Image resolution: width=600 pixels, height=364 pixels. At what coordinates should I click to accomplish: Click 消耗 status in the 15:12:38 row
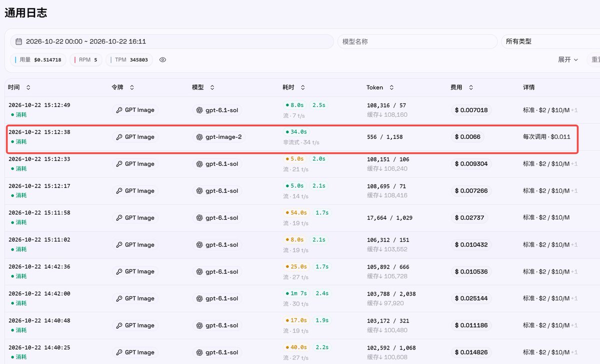[19, 142]
